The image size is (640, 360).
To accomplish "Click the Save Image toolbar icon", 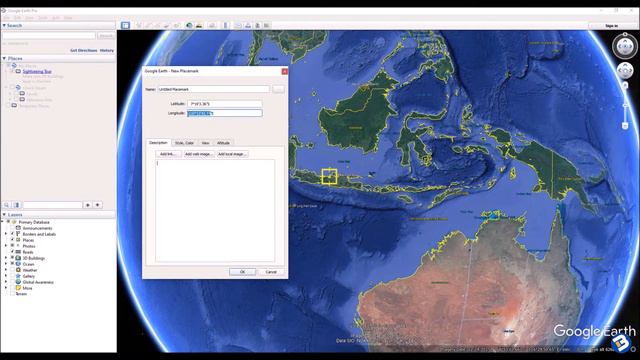I will point(257,25).
